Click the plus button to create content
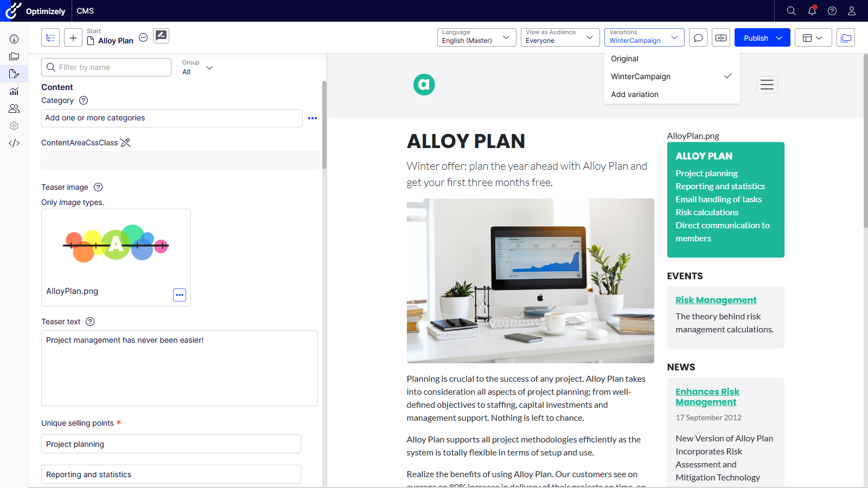Viewport: 868px width, 488px height. tap(73, 38)
